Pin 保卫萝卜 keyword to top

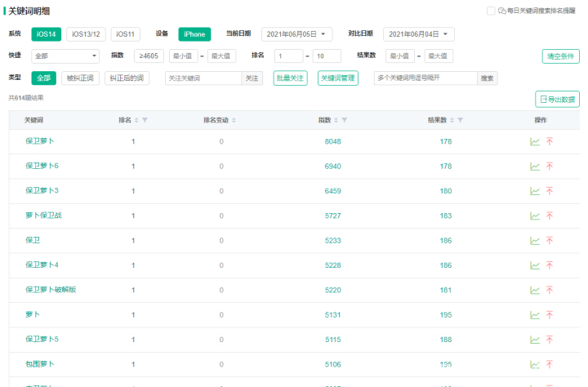pos(550,142)
